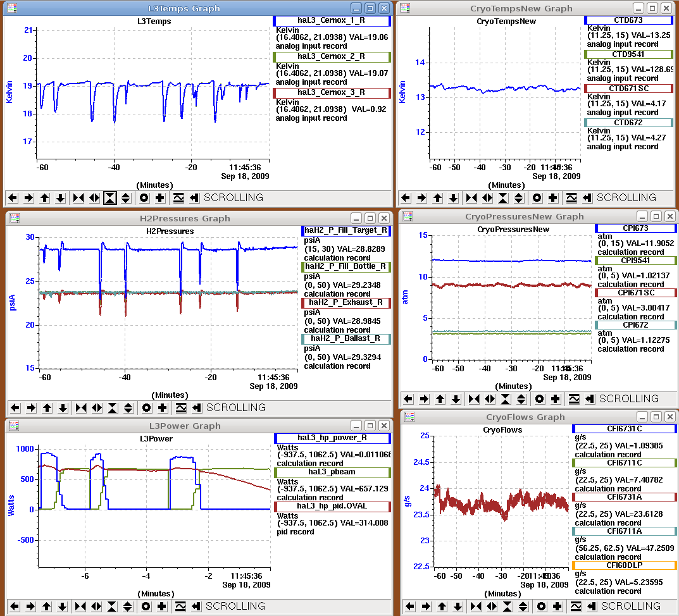Toggle the scroll-mode arrow icon in CryoFlows Graph

click(x=592, y=607)
